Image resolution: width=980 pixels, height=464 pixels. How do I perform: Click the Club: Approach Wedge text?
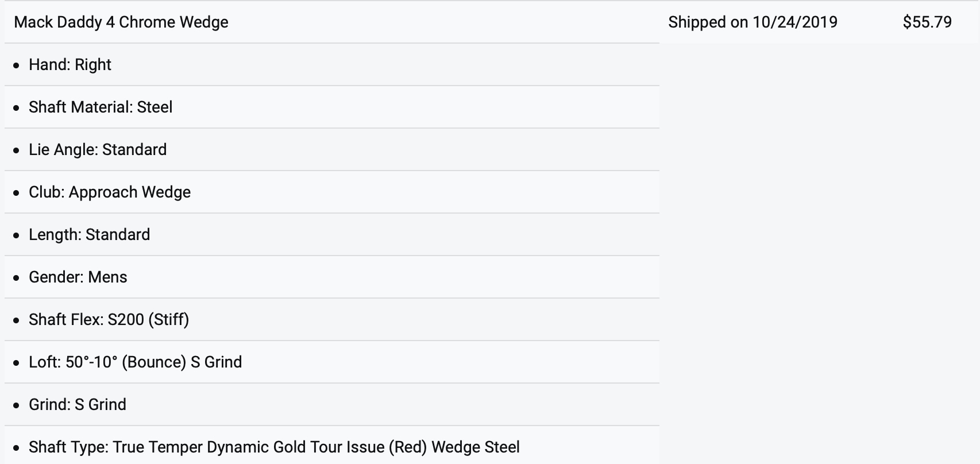110,192
